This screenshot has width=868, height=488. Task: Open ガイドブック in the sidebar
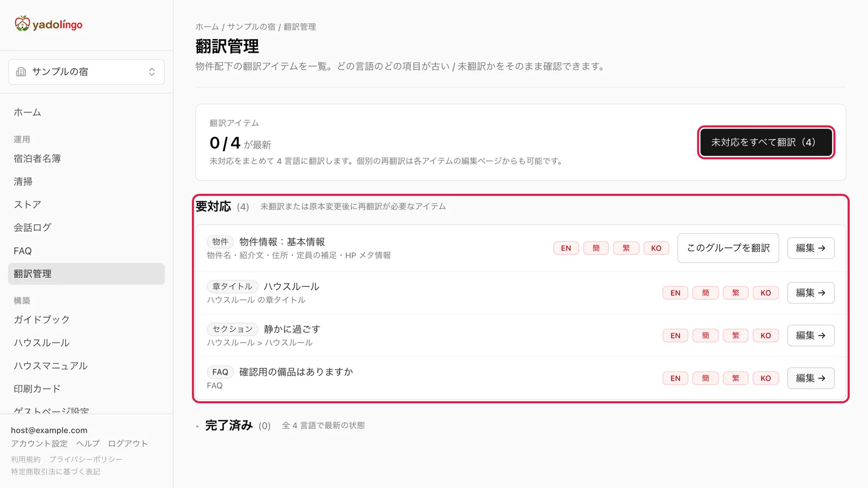pyautogui.click(x=42, y=319)
